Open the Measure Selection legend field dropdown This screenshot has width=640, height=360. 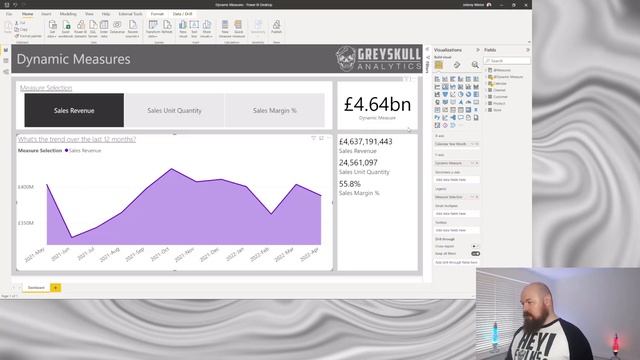(472, 197)
